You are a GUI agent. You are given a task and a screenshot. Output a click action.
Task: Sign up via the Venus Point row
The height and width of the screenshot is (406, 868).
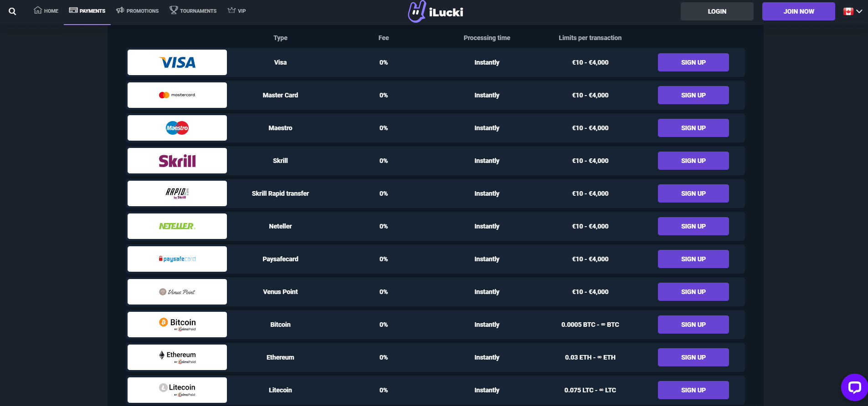point(693,292)
